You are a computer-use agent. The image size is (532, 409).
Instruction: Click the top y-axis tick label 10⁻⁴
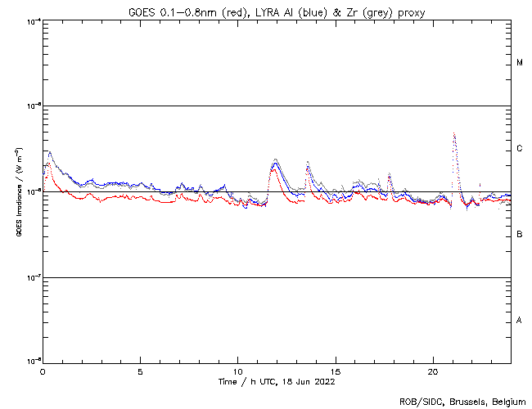[34, 20]
